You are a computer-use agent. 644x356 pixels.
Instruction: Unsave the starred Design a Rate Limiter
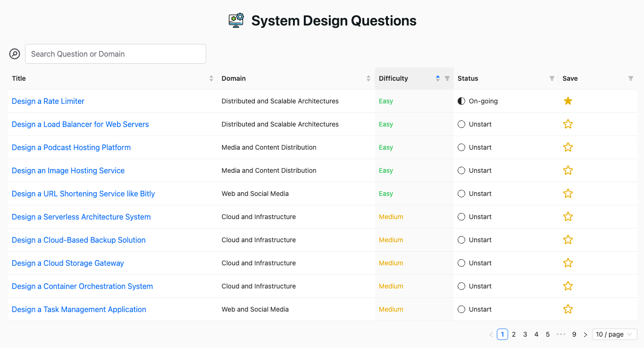[x=568, y=101]
